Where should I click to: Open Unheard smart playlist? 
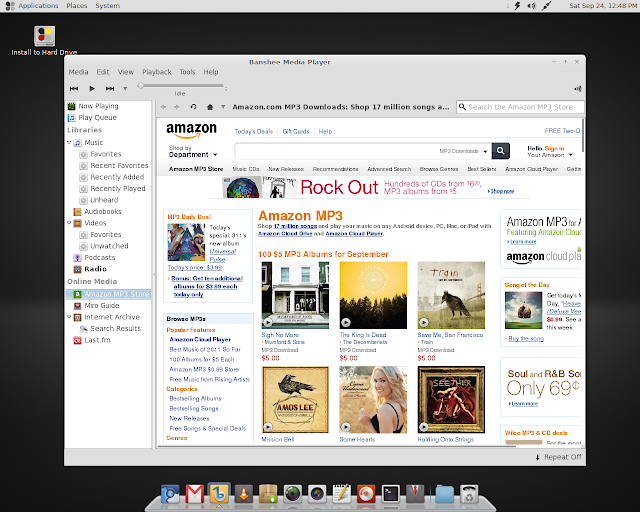pos(104,200)
